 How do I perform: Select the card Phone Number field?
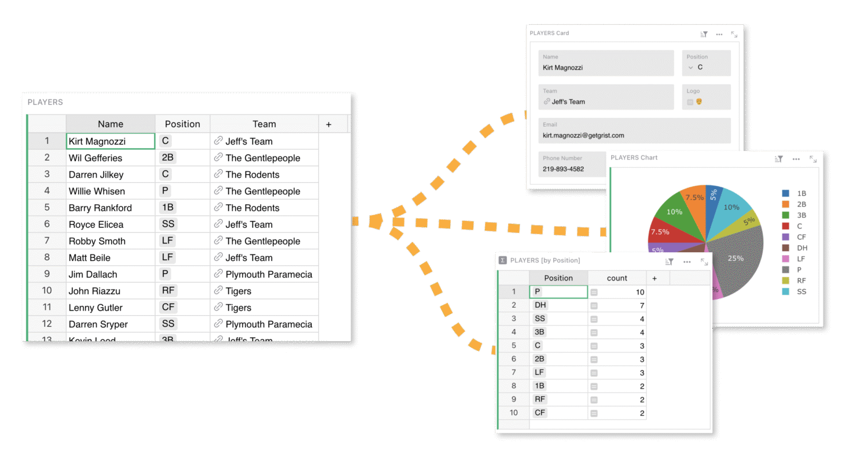click(572, 164)
